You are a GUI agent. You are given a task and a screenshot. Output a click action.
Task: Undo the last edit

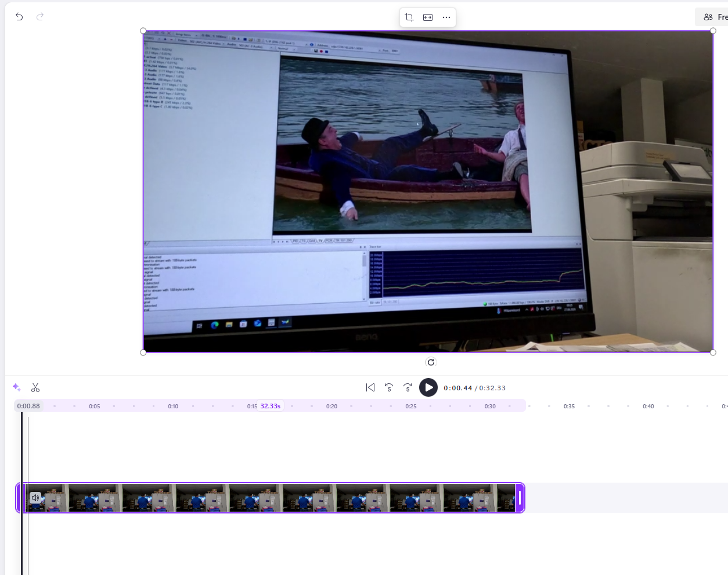(19, 17)
